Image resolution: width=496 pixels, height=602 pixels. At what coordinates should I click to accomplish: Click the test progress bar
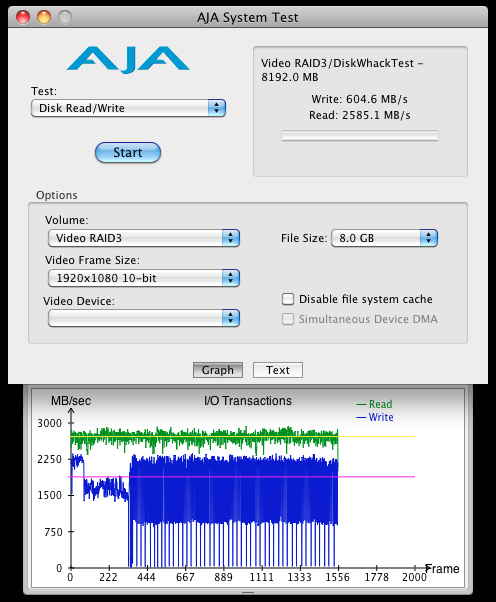point(360,136)
